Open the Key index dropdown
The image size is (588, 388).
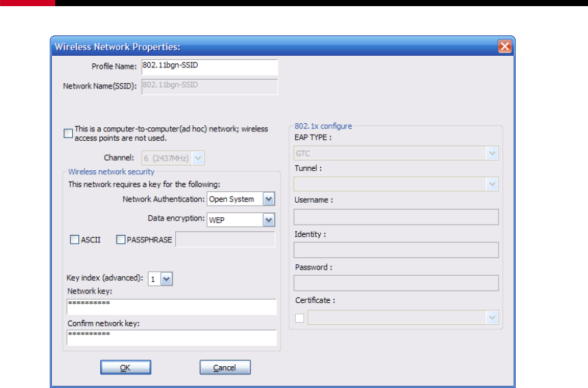[x=167, y=278]
